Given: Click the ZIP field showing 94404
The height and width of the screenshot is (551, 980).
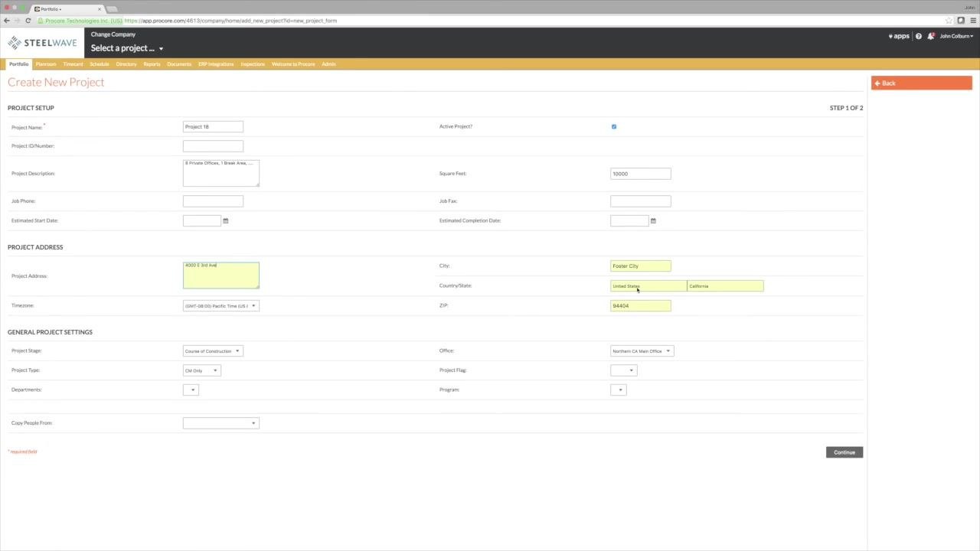Looking at the screenshot, I should pos(641,306).
